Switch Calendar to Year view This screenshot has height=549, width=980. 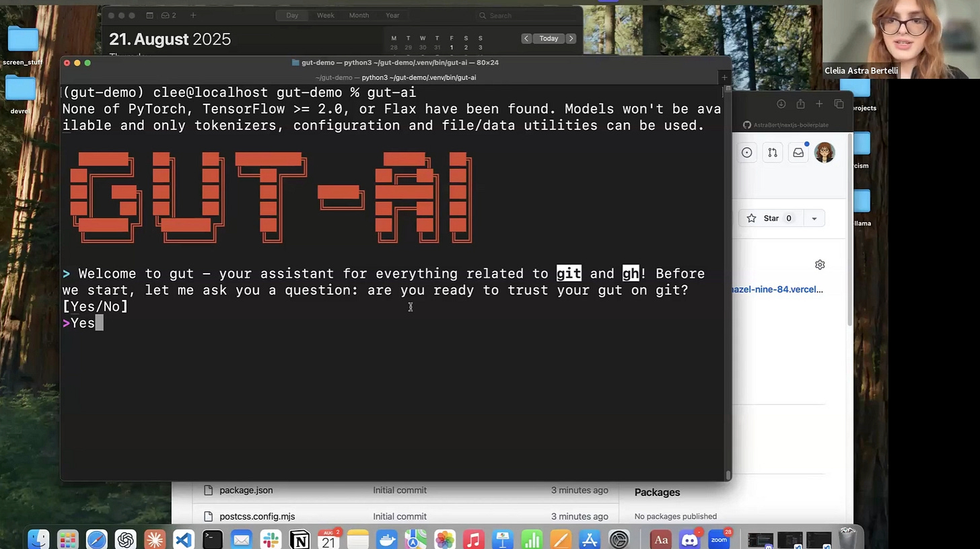(392, 15)
